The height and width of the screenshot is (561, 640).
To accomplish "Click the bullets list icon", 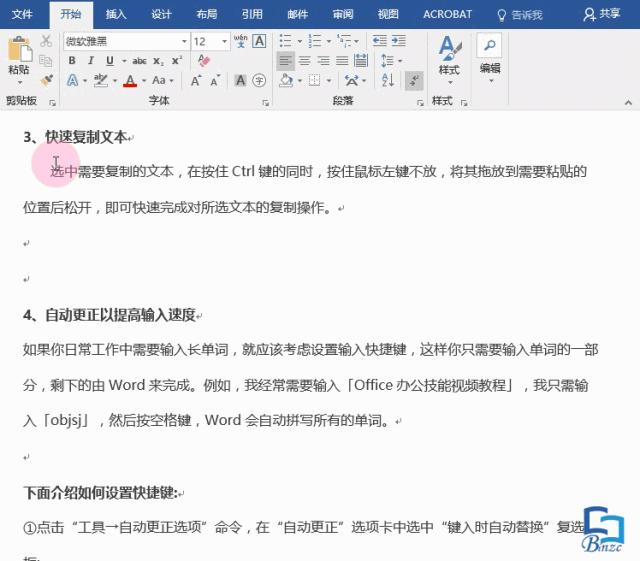I will [285, 41].
